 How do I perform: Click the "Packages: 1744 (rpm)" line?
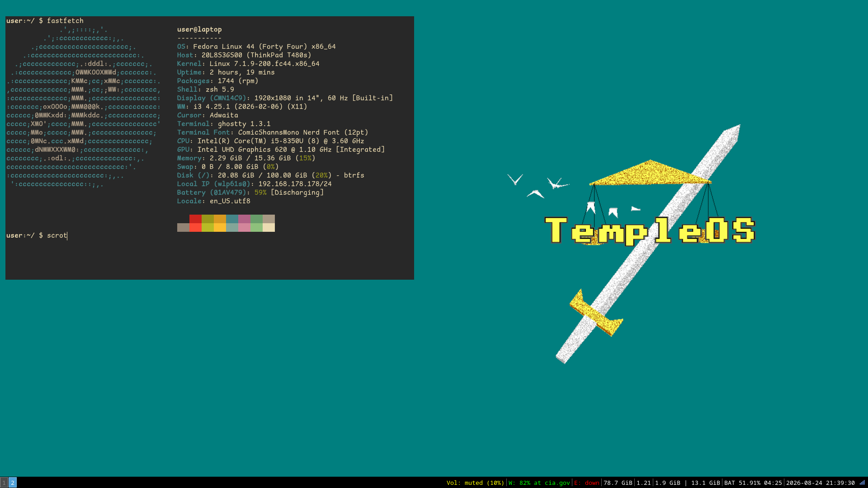pyautogui.click(x=218, y=81)
